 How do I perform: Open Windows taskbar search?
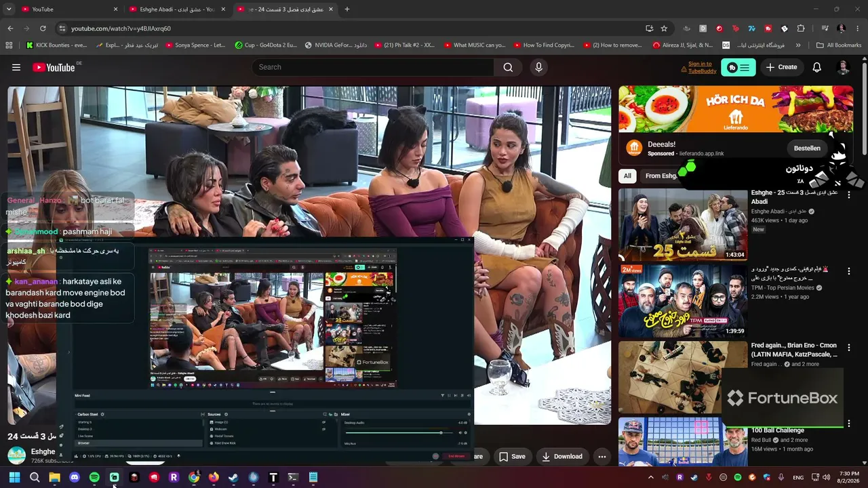tap(35, 477)
